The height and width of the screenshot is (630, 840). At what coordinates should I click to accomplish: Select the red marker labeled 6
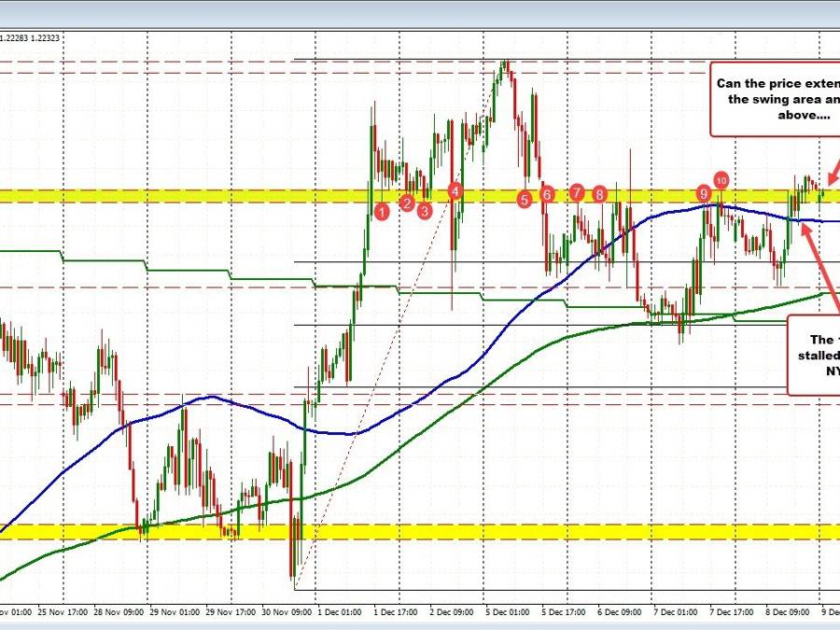point(547,193)
